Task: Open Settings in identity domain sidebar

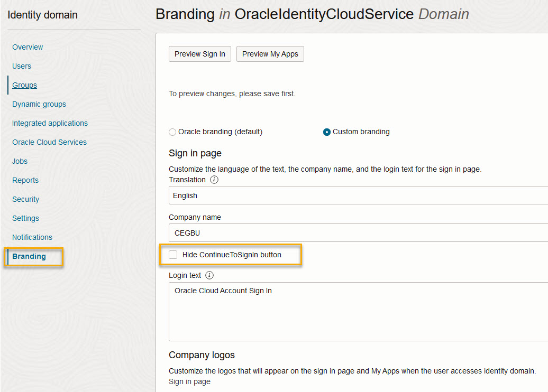Action: tap(25, 219)
